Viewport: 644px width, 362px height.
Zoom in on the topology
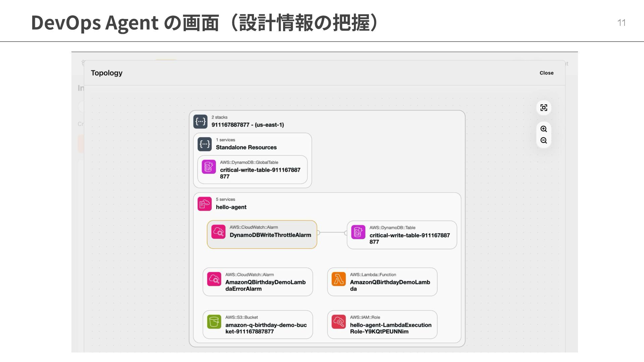point(544,129)
